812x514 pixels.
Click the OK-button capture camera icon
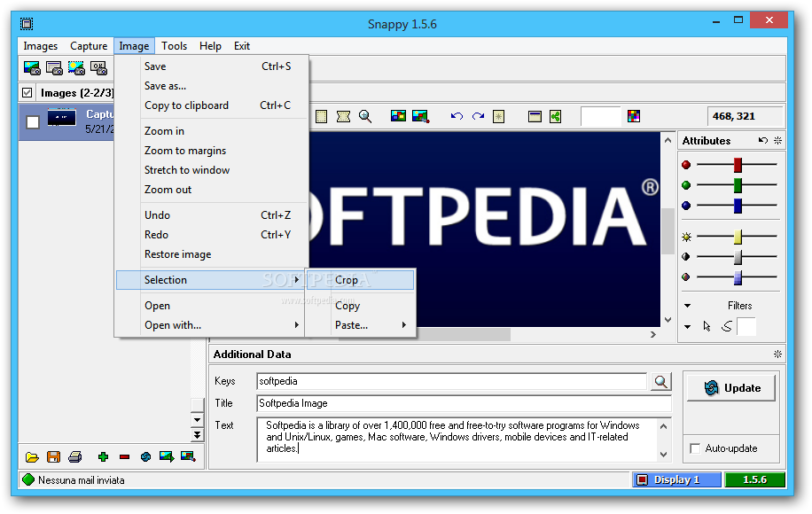coord(99,68)
